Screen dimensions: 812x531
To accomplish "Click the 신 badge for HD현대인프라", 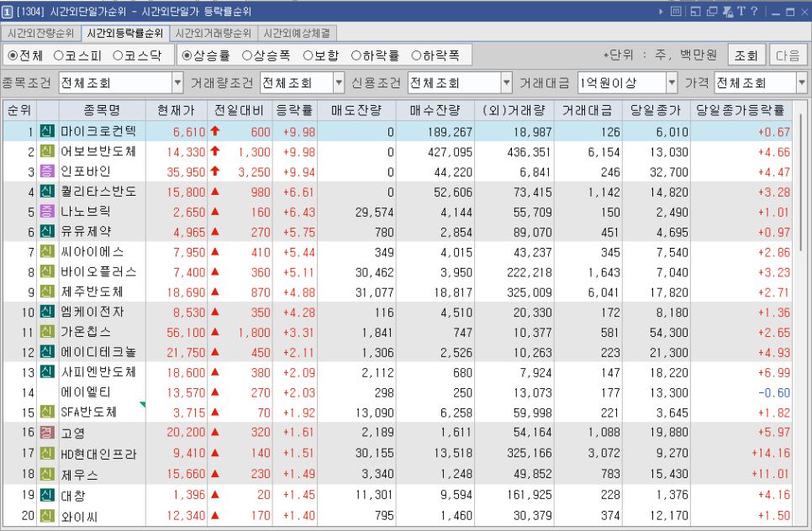I will click(x=47, y=454).
